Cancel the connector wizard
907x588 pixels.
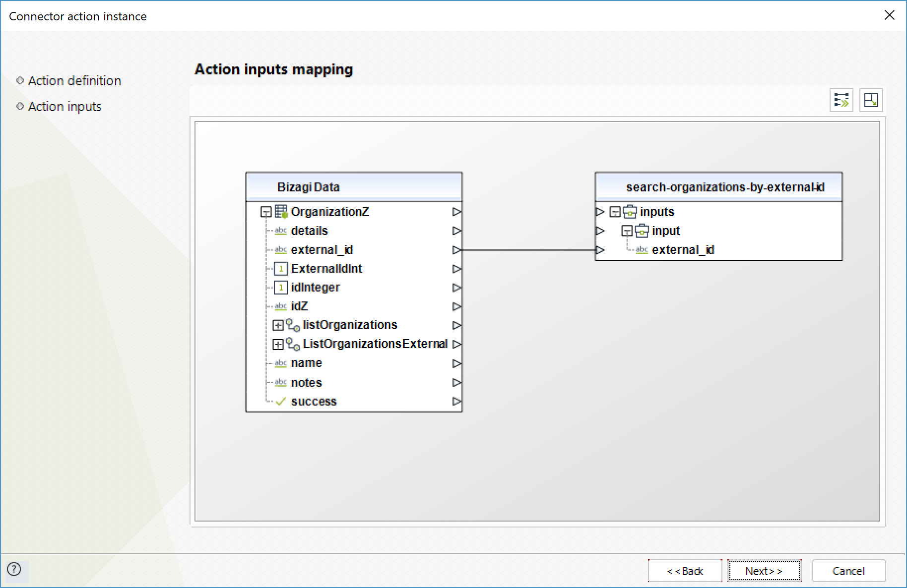[x=848, y=571]
